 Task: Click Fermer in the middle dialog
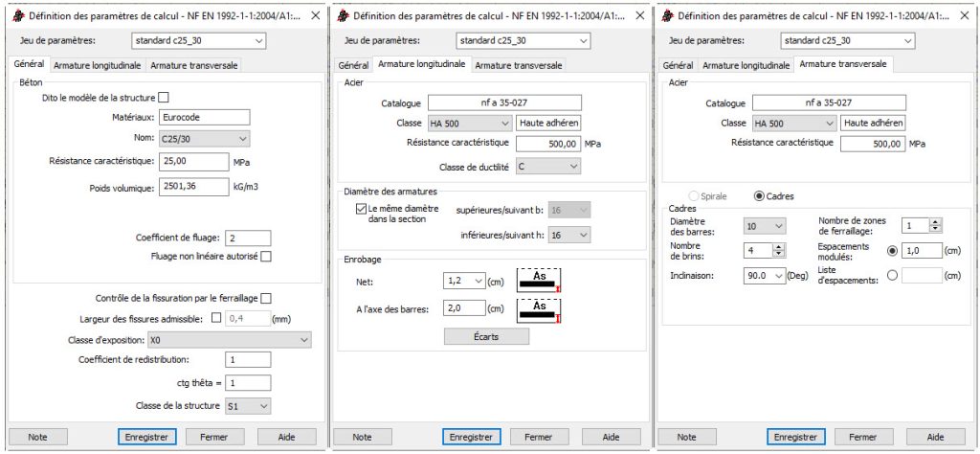540,437
